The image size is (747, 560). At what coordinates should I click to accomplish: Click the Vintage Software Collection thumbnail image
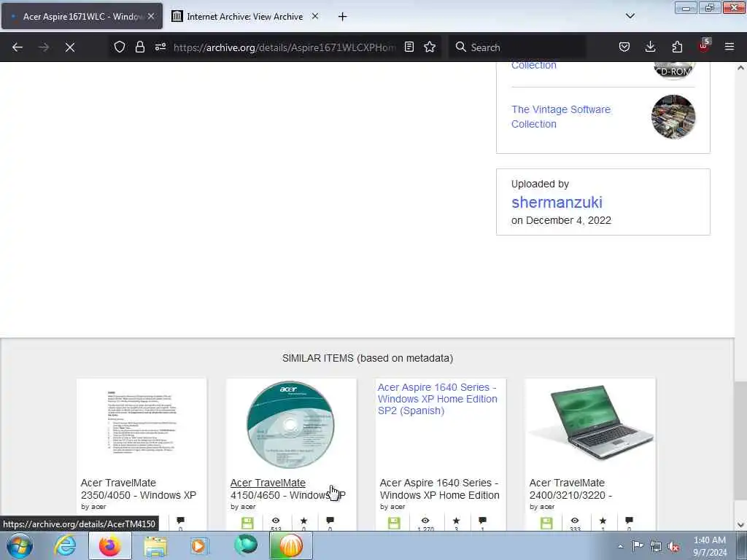pos(673,117)
